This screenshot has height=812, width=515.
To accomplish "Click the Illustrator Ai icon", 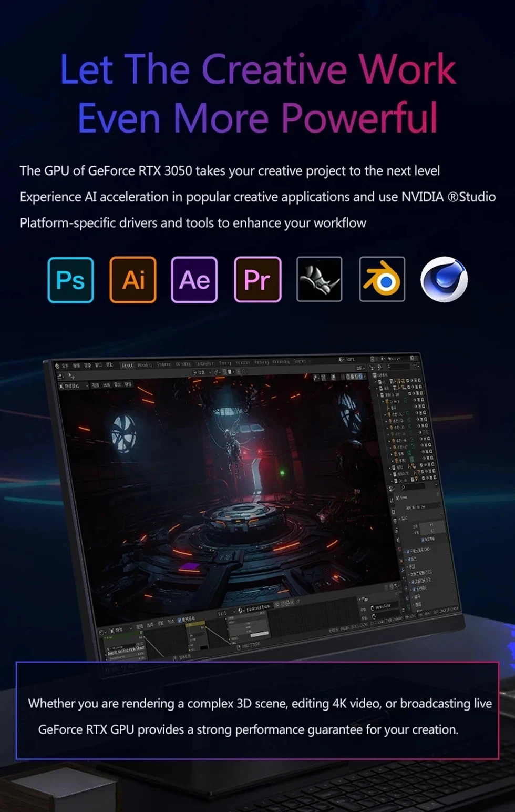I will click(x=133, y=280).
